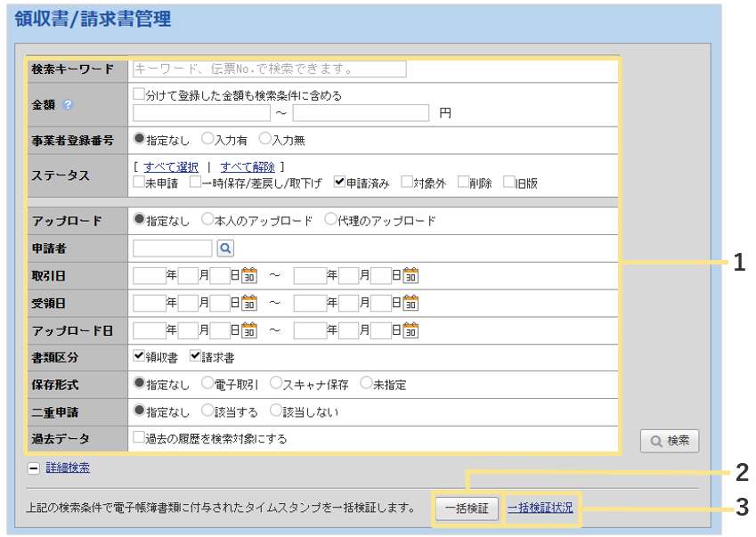Open calendar for 受領日 end date

coord(411,303)
